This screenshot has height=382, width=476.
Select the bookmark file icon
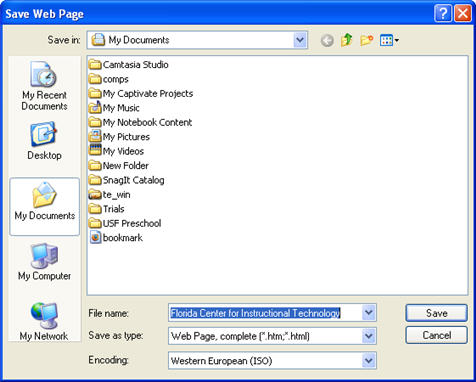[x=95, y=238]
